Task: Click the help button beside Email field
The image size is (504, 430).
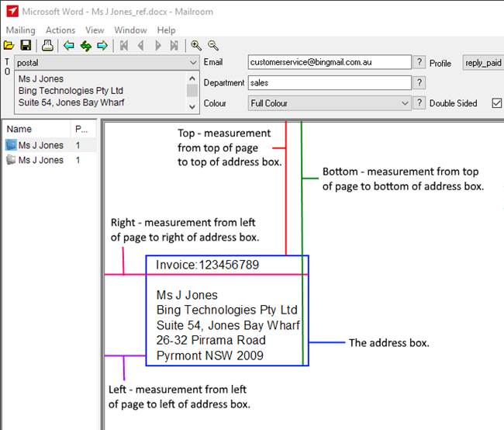Action: point(419,62)
